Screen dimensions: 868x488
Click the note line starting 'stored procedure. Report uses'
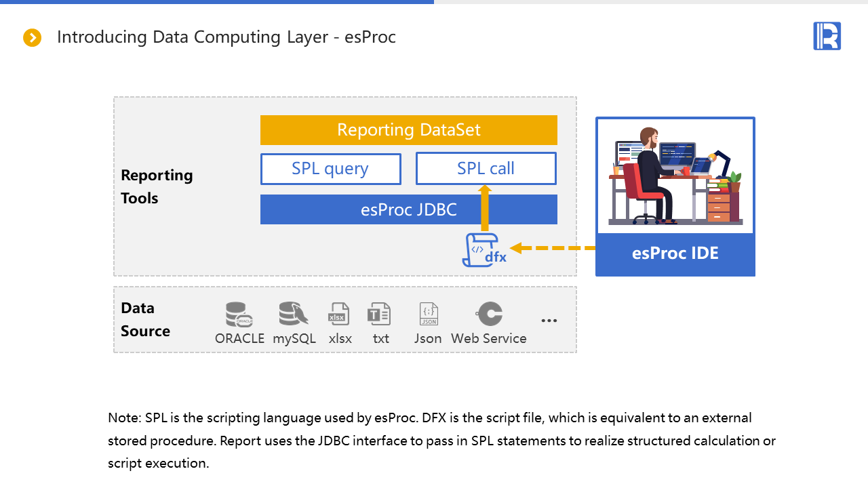point(441,441)
